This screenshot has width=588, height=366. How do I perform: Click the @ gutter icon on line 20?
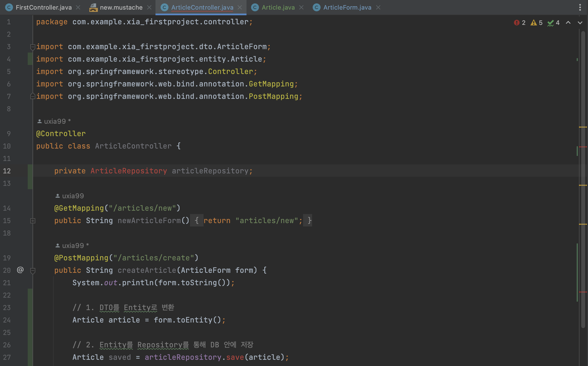(x=20, y=270)
